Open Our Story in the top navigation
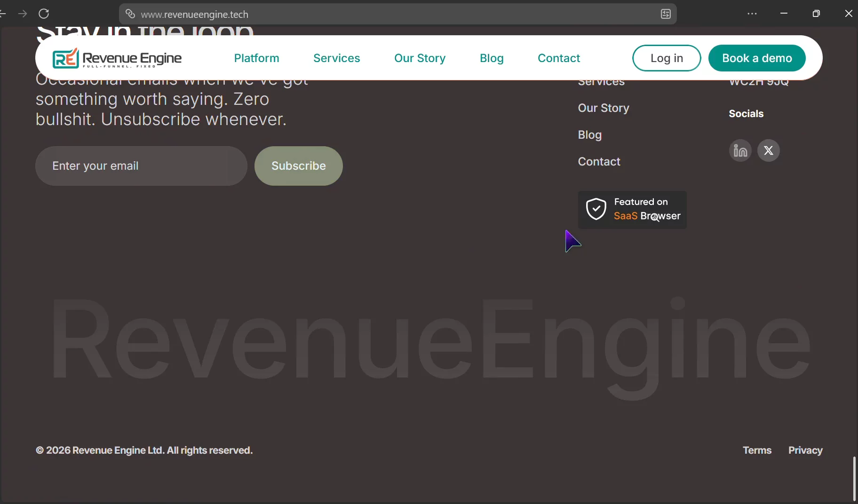 (420, 58)
